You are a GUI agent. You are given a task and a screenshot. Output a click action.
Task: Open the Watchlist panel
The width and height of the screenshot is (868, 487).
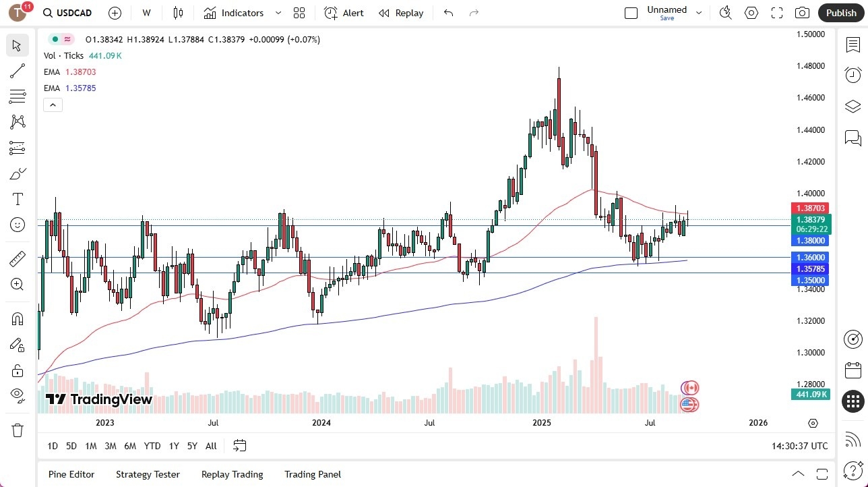[x=852, y=44]
